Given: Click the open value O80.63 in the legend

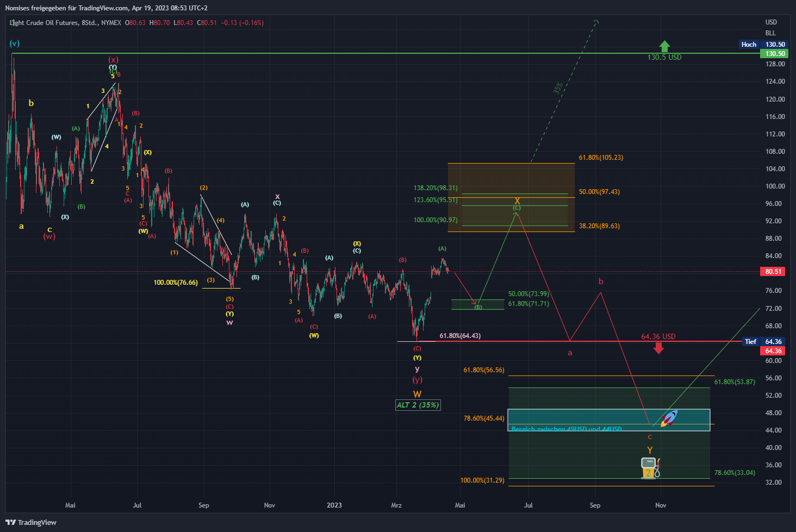Looking at the screenshot, I should coord(135,23).
